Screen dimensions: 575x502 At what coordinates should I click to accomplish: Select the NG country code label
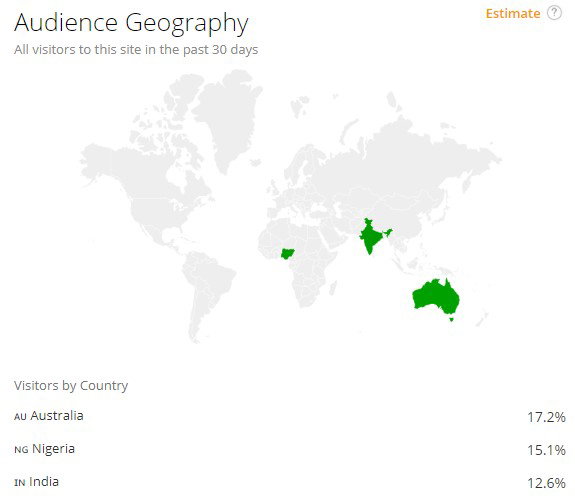click(21, 450)
